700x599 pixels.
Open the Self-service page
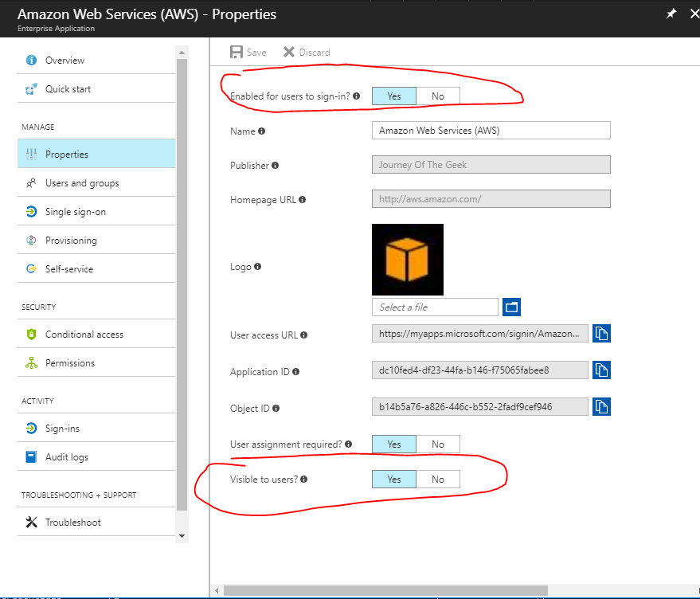pos(96,269)
